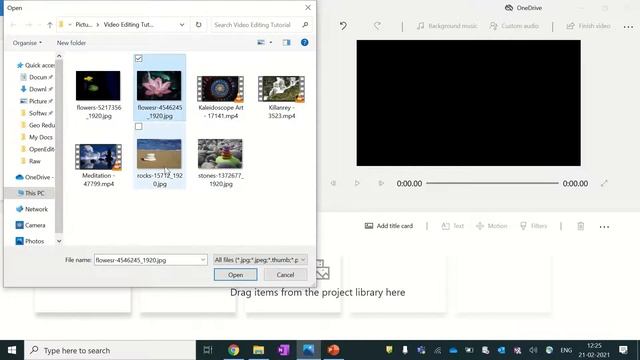Viewport: 640px width, 360px height.
Task: Open the dialog Help icon
Action: 304,42
